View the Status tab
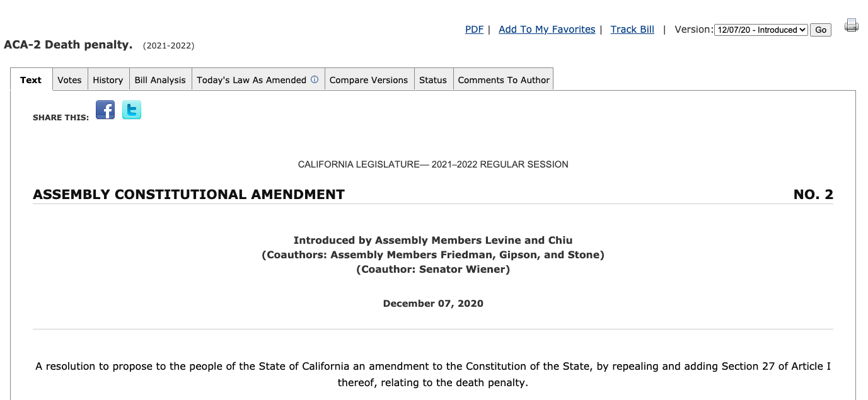This screenshot has height=400, width=868. click(433, 80)
